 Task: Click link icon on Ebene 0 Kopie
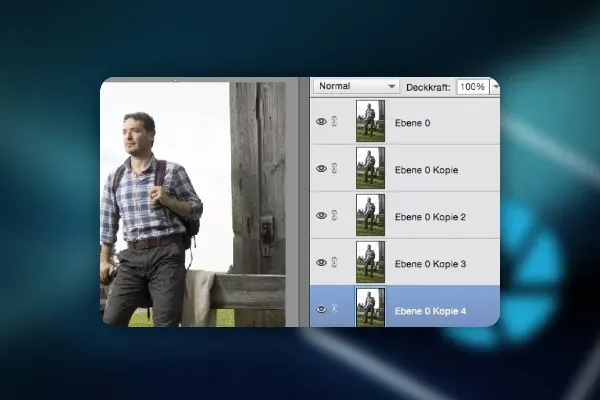(334, 168)
